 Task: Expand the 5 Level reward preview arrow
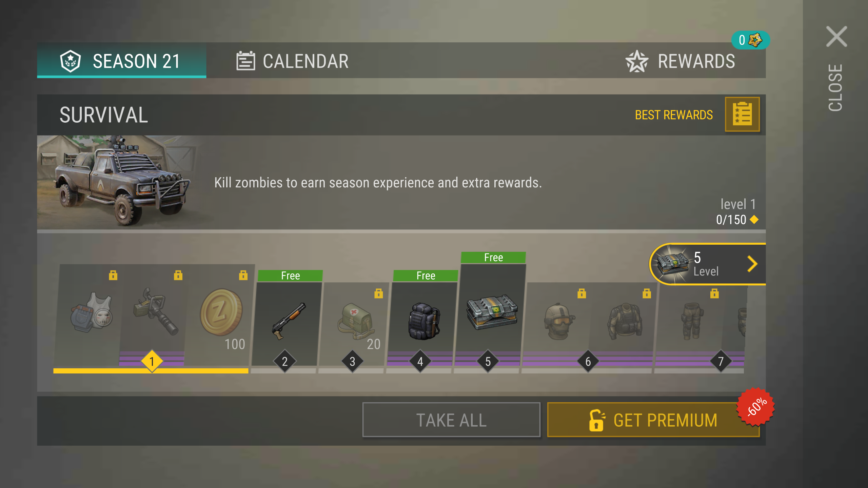point(752,264)
